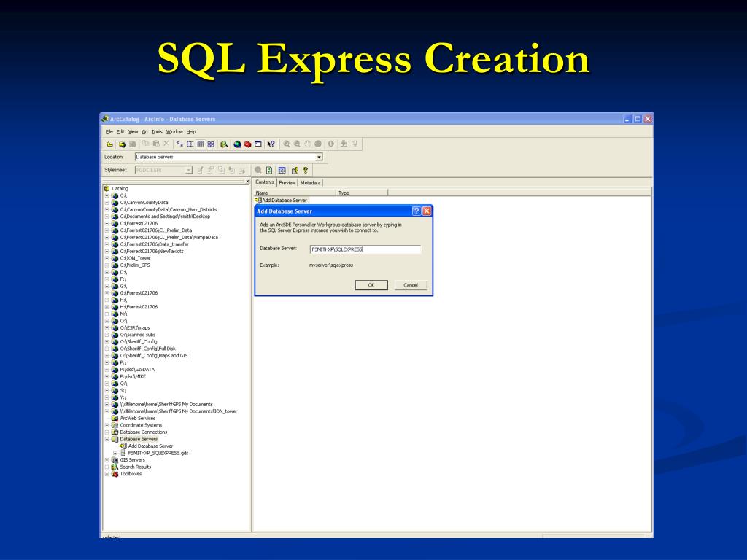Open the View menu

coord(133,132)
